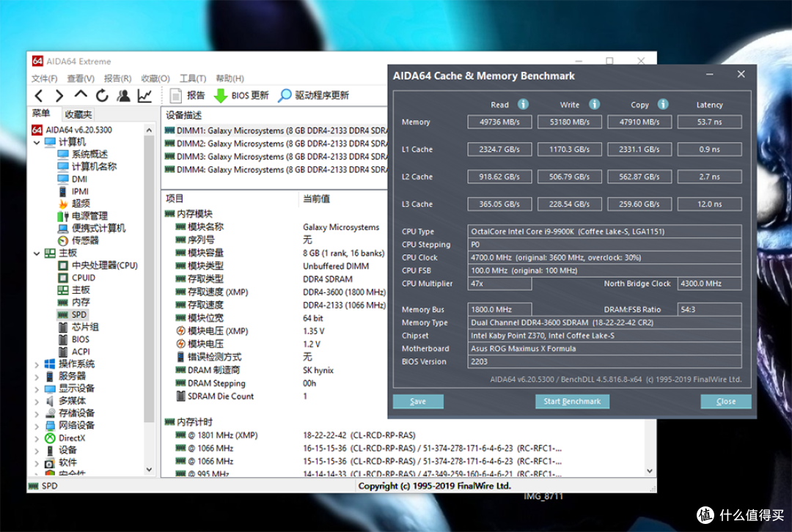Expand the 多媒体 tree node

(37, 402)
